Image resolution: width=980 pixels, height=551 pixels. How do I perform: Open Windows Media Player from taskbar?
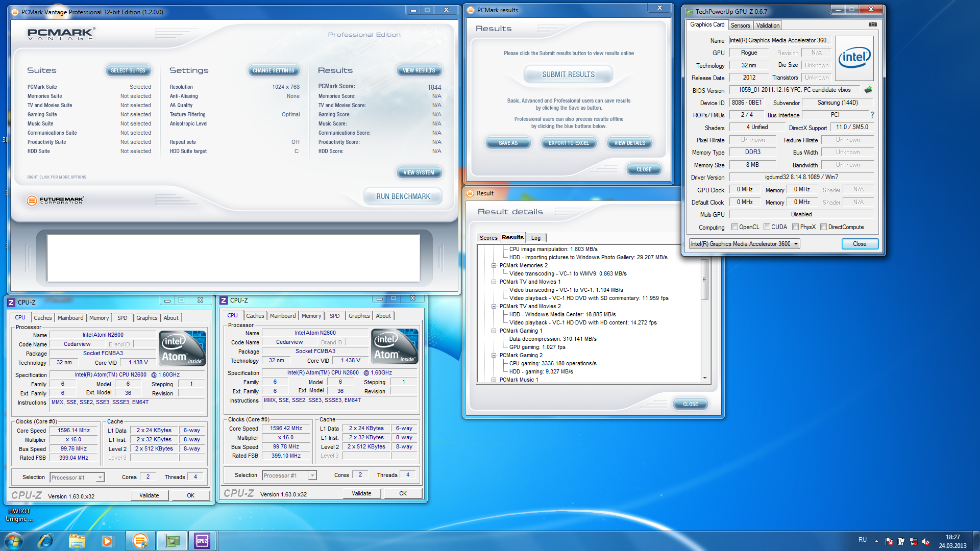[x=107, y=541]
